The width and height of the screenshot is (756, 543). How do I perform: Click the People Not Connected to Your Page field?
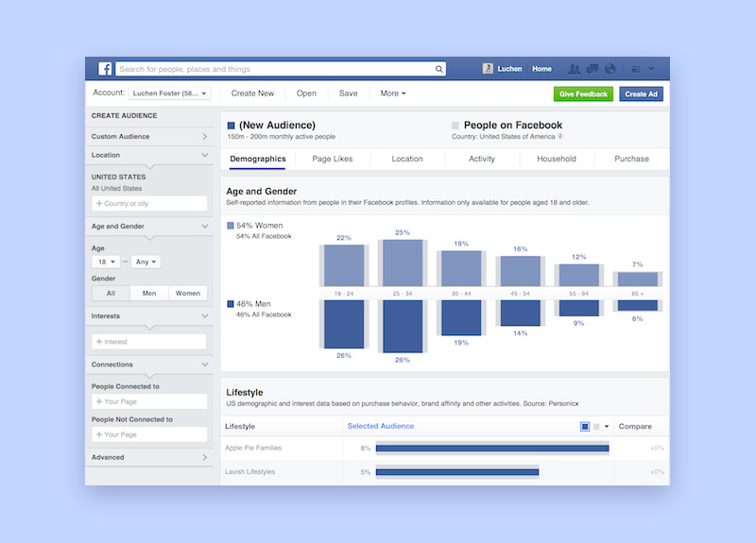[x=149, y=434]
